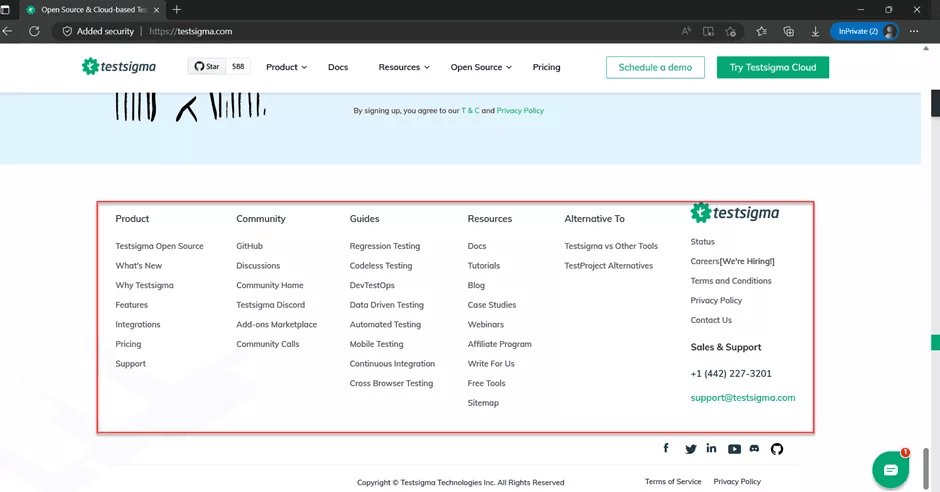
Task: Open the Add-ons Marketplace link
Action: pyautogui.click(x=276, y=324)
